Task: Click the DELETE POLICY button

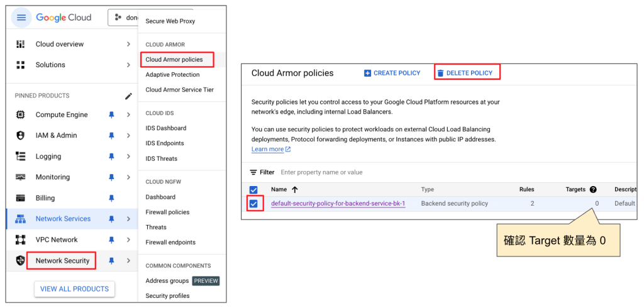Action: (465, 73)
